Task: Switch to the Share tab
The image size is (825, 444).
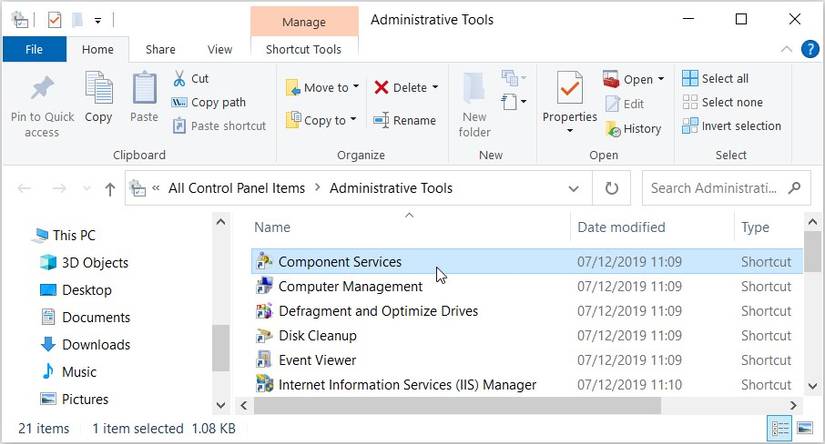Action: (160, 49)
